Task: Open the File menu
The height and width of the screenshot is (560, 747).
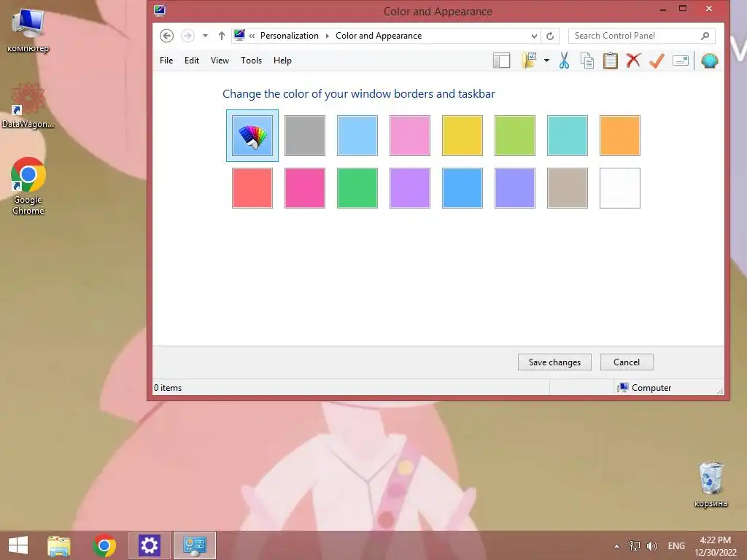Action: (x=166, y=61)
